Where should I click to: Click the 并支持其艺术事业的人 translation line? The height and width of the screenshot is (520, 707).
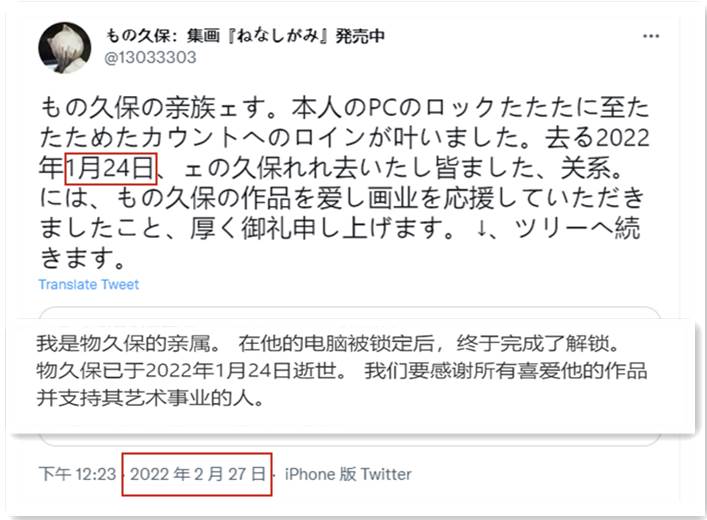pos(150,398)
